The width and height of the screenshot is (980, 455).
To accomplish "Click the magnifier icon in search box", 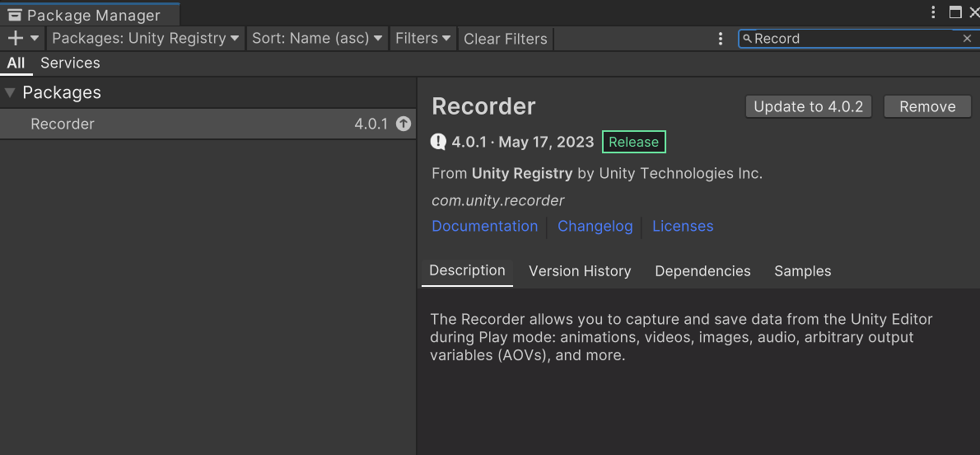I will click(747, 39).
